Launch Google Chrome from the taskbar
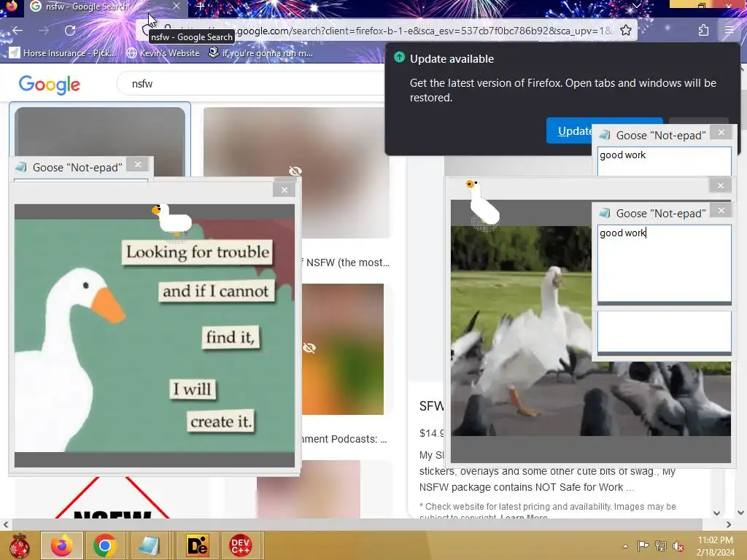747x560 pixels. (x=105, y=545)
